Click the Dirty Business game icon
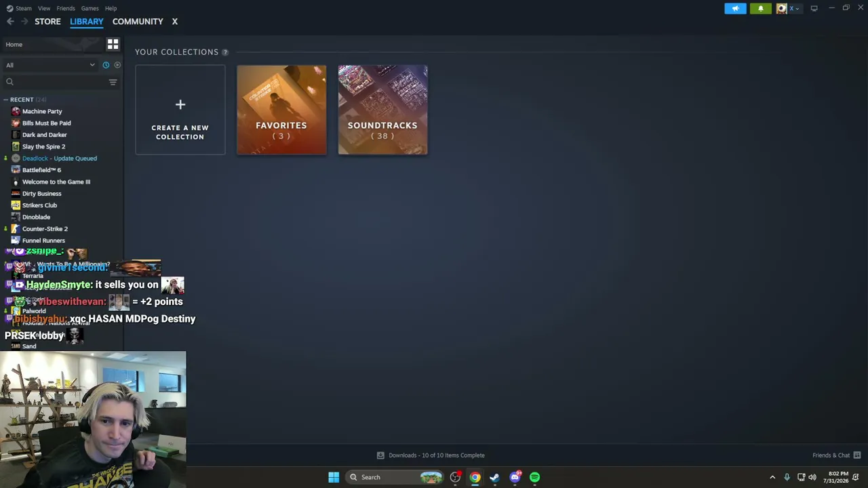Viewport: 868px width, 488px height. point(16,194)
